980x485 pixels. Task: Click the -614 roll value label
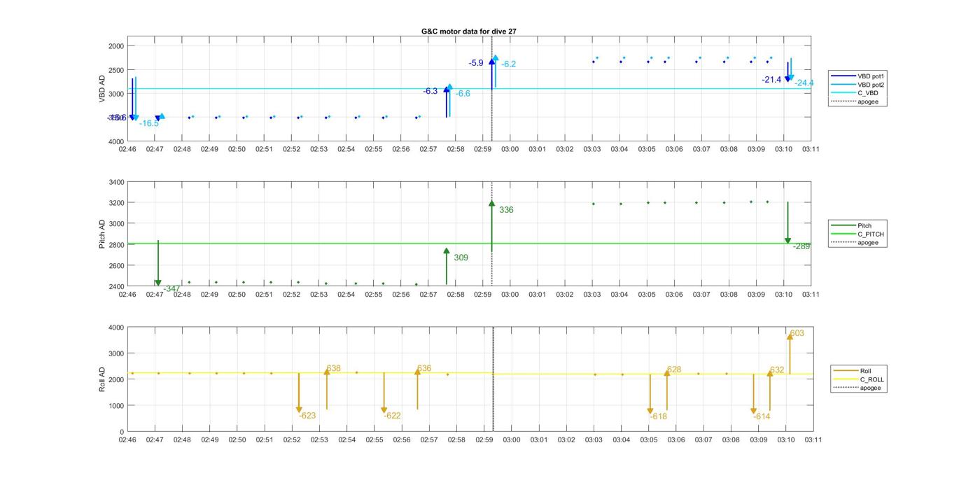[x=762, y=416]
